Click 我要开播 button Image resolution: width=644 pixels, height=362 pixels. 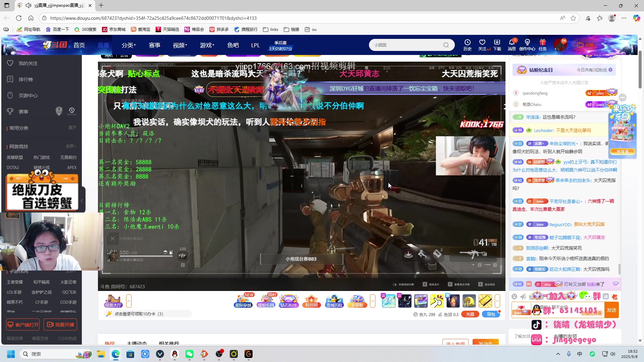coord(60,324)
